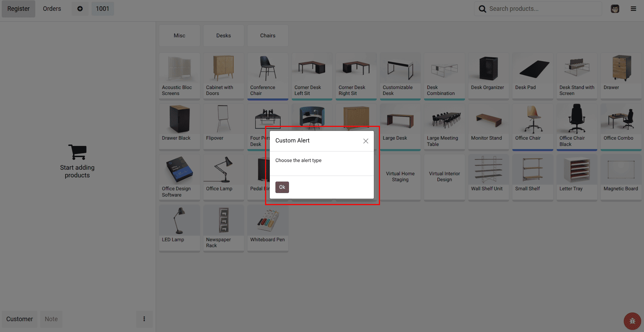Open the Customer selection button

pos(19,319)
